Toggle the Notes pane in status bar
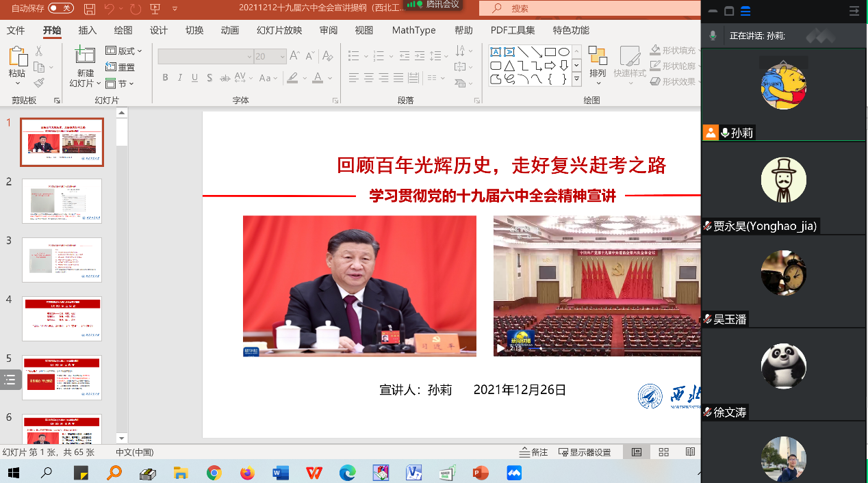The width and height of the screenshot is (868, 483). pos(534,452)
